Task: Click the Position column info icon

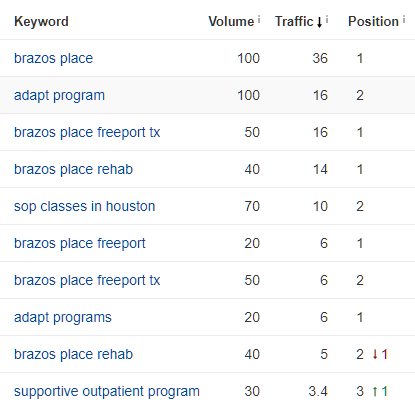Action: pos(404,20)
